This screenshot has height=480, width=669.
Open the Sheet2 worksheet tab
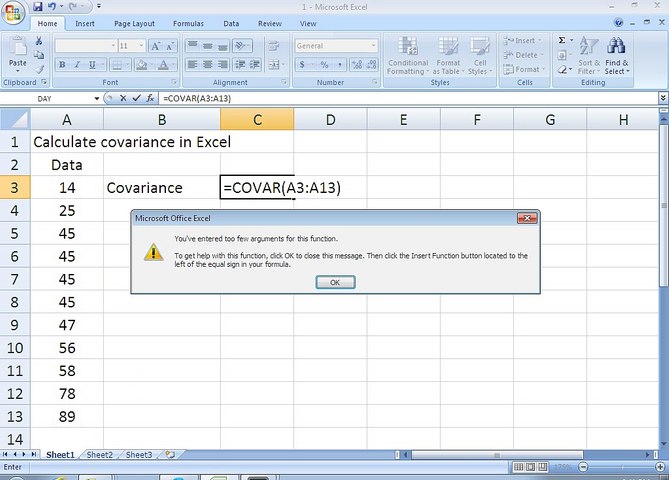coord(100,455)
